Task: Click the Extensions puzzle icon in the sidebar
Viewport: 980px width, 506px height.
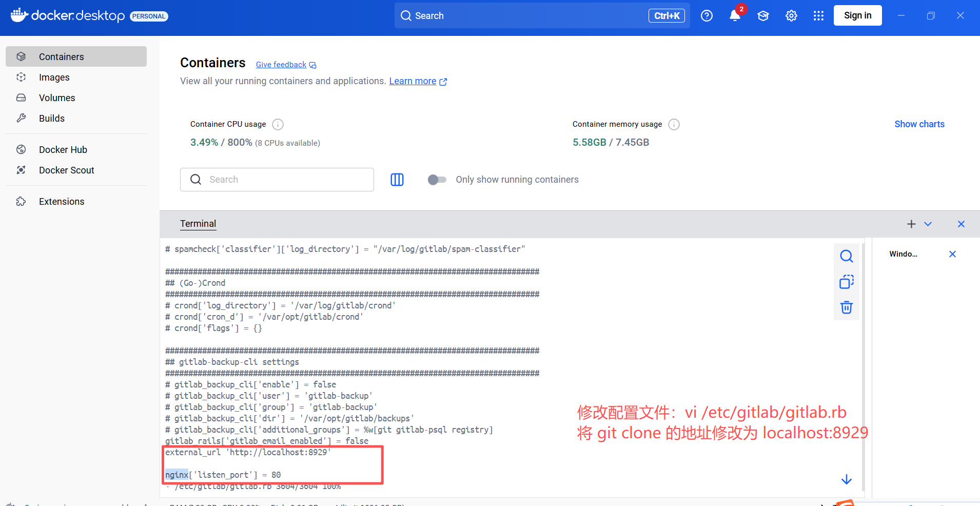Action: pyautogui.click(x=21, y=201)
